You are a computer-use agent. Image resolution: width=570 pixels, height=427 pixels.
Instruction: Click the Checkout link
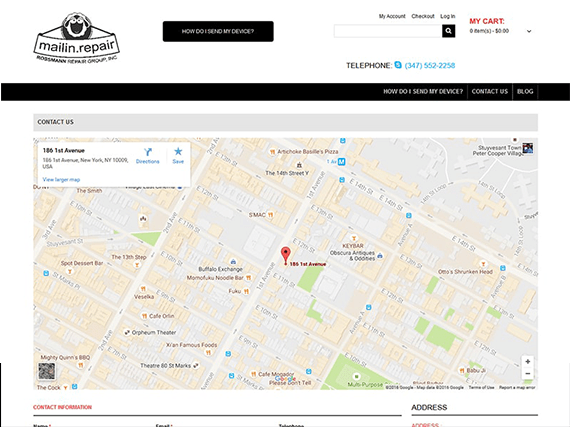tap(423, 16)
